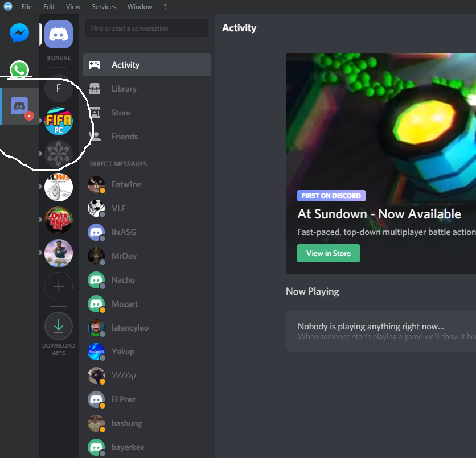Viewport: 476px width, 458px height.
Task: Open the File menu
Action: tap(27, 6)
